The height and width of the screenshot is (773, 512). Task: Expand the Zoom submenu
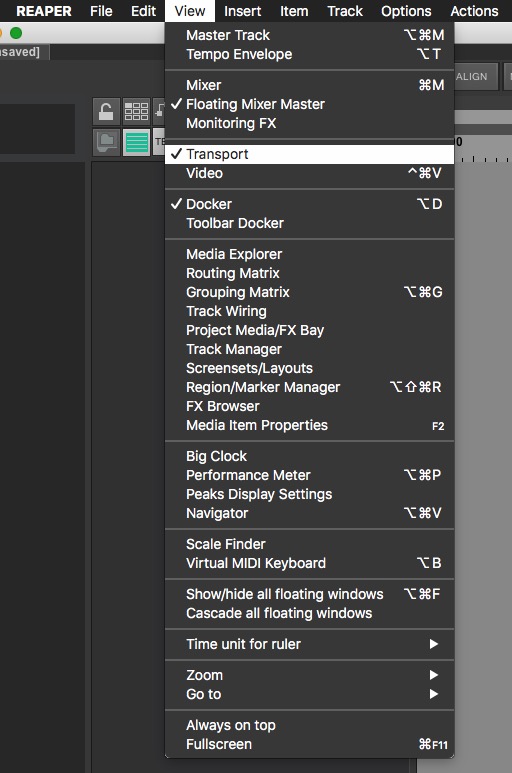[x=309, y=675]
